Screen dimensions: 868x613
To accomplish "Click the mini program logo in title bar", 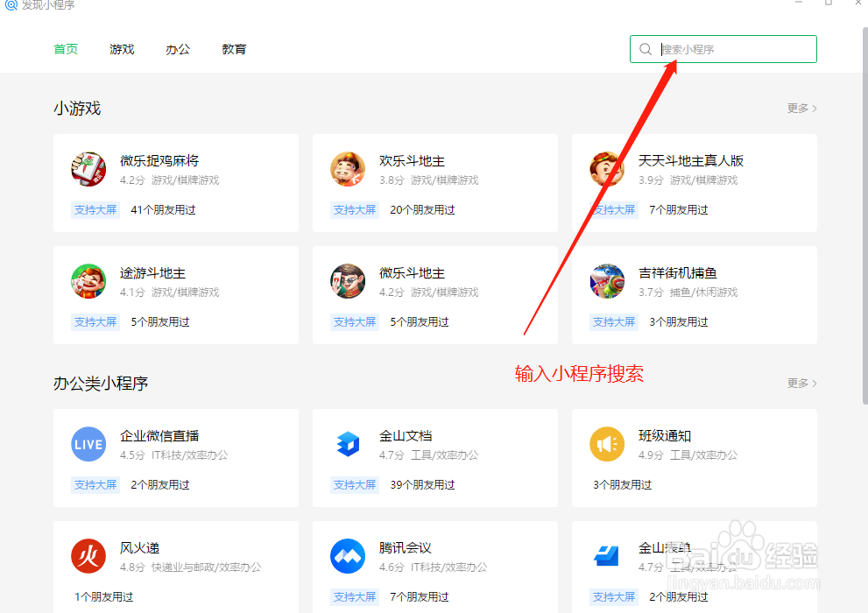I will pos(11,5).
